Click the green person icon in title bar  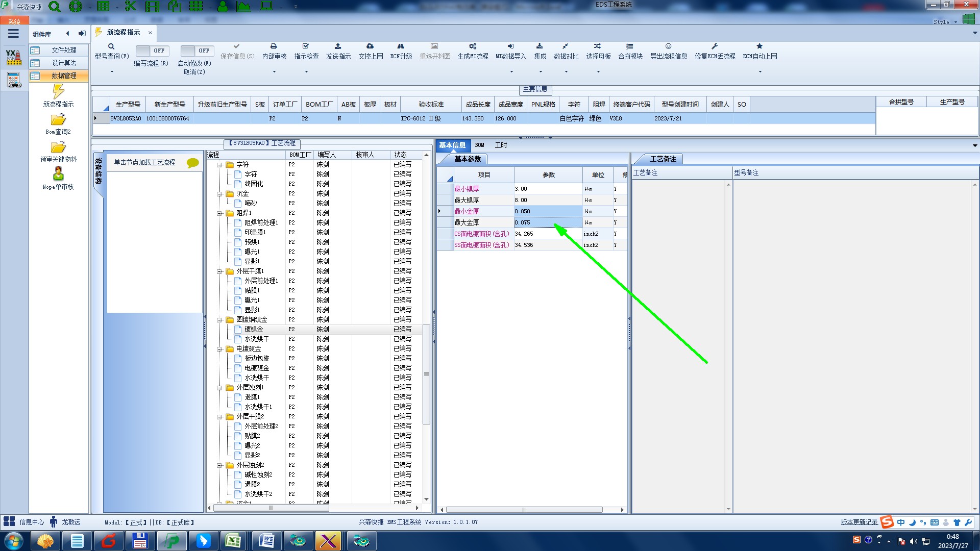[223, 6]
